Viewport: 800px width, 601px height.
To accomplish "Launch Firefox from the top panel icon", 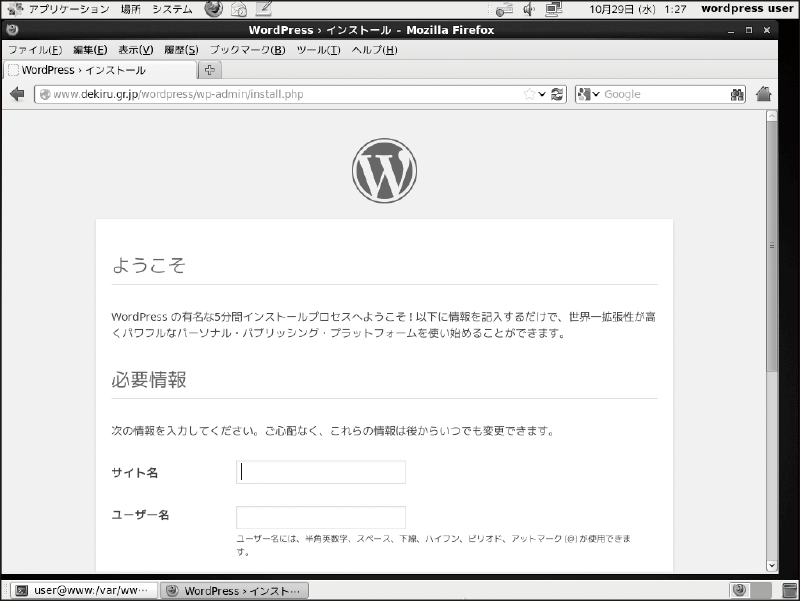I will 214,9.
